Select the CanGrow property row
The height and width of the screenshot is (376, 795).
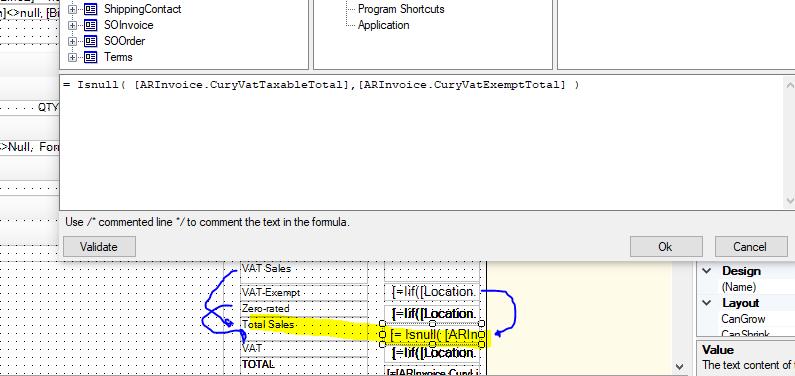745,319
